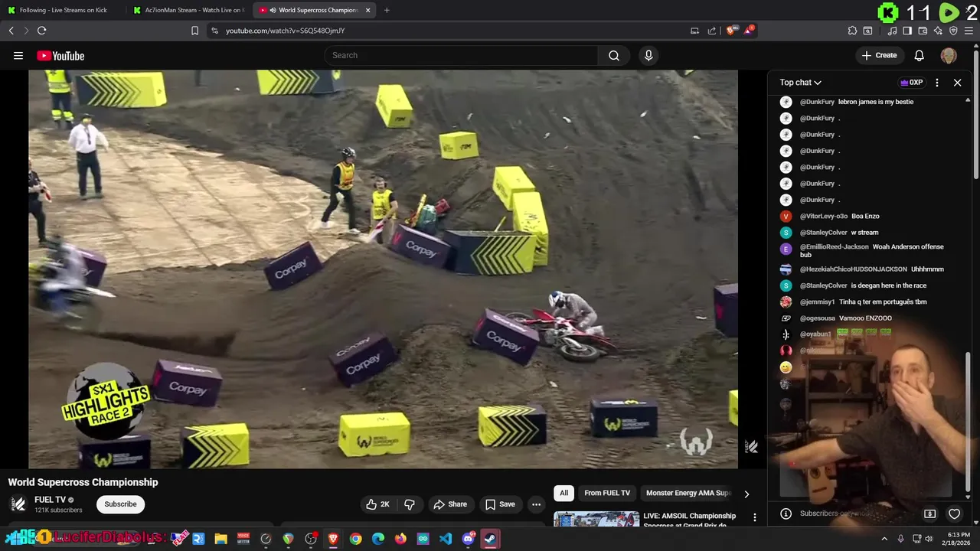
Task: Open the browser extensions puzzle icon
Action: [852, 31]
